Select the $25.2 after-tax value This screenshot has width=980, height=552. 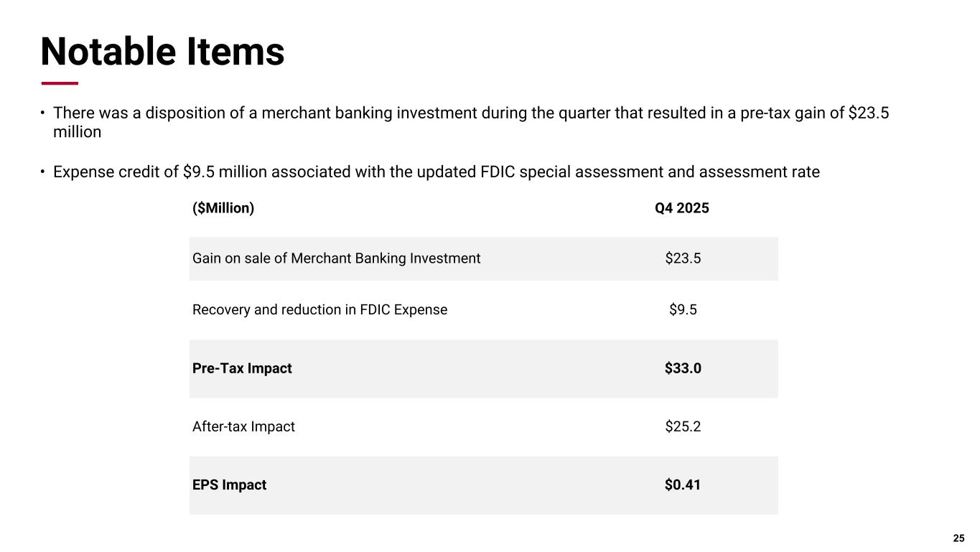pos(683,427)
